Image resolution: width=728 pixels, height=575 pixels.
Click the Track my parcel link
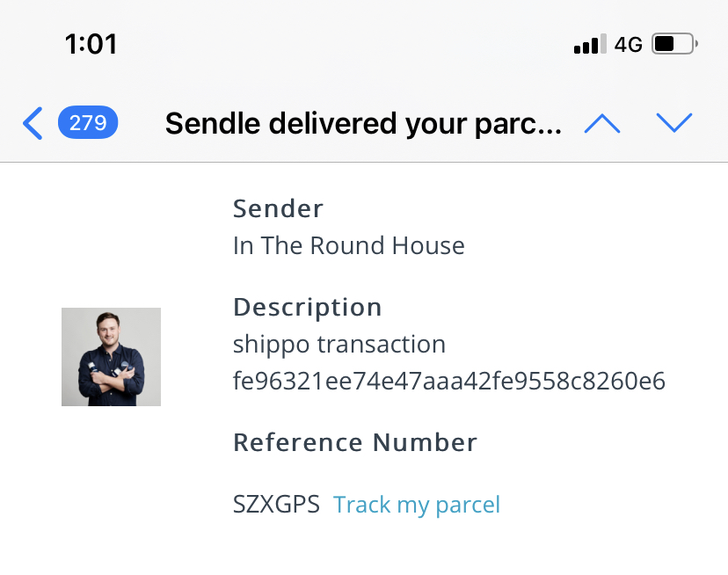pyautogui.click(x=417, y=505)
